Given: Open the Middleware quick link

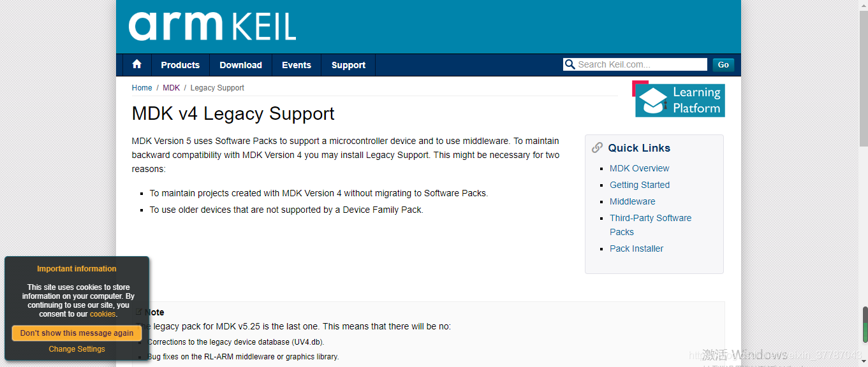Looking at the screenshot, I should click(x=632, y=201).
